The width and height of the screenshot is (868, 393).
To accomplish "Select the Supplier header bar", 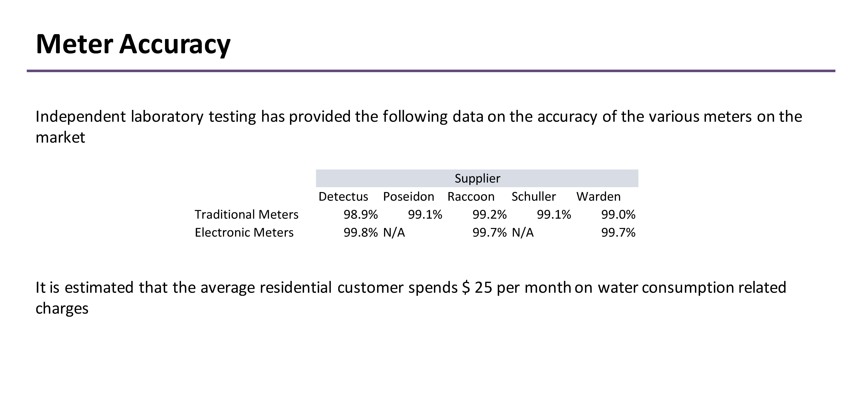I will (477, 178).
